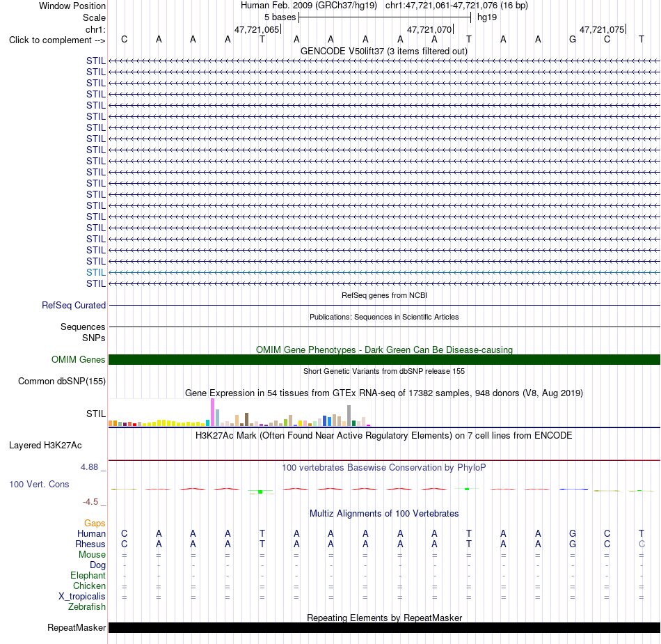
Task: Click the "hg19" assembly label by the scale bar
Action: pyautogui.click(x=487, y=17)
